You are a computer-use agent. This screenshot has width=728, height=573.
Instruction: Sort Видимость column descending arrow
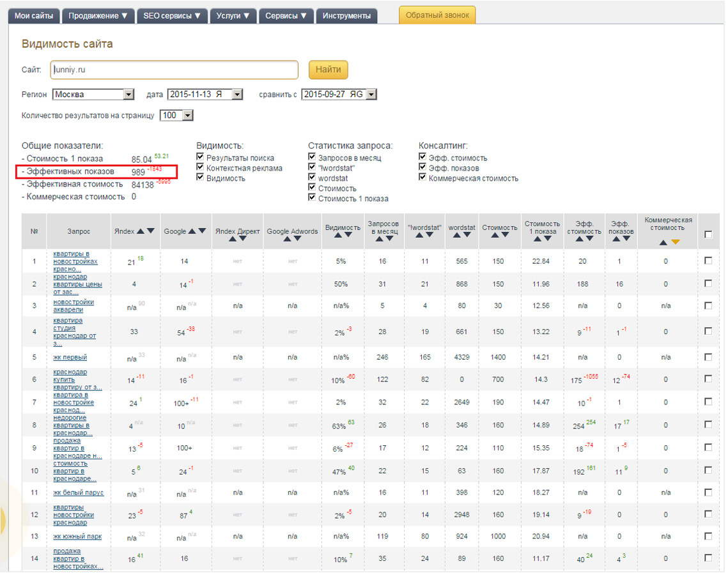tap(348, 235)
